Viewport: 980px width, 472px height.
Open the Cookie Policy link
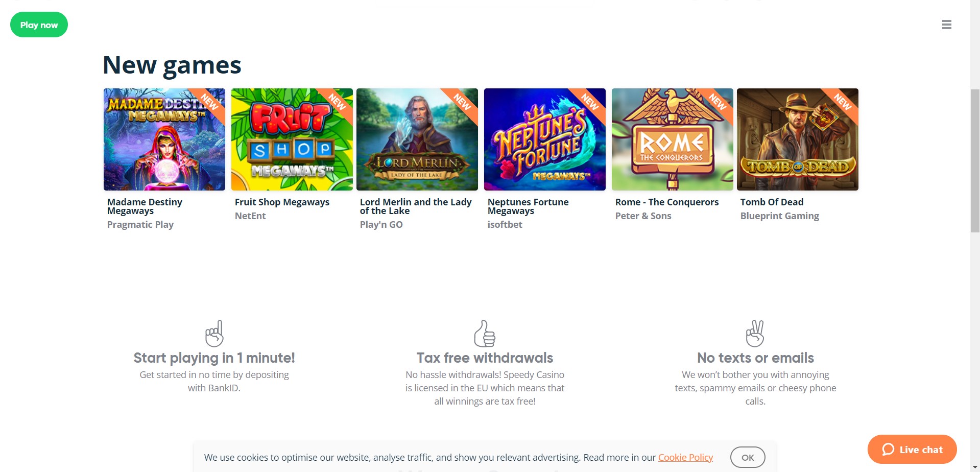pos(685,457)
